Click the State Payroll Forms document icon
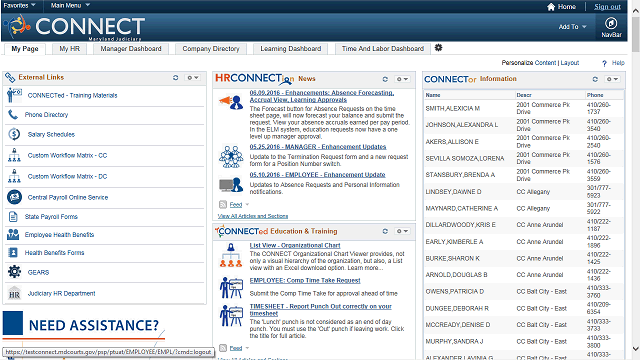 click(x=13, y=217)
